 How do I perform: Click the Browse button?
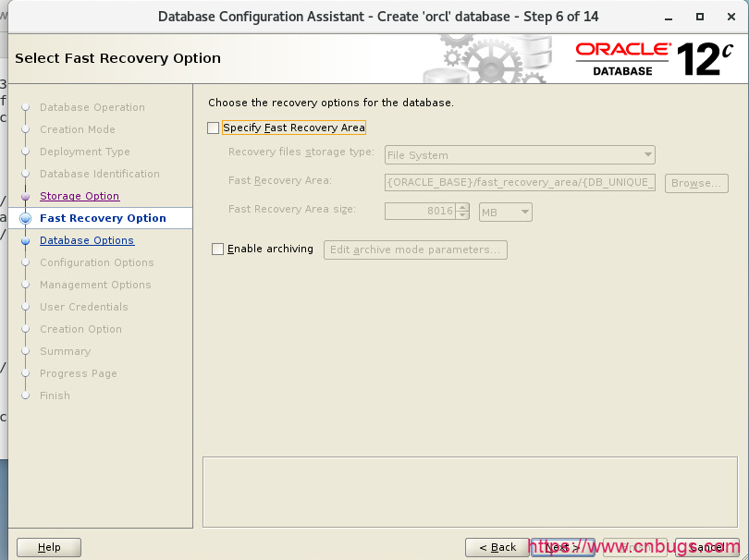pyautogui.click(x=695, y=183)
